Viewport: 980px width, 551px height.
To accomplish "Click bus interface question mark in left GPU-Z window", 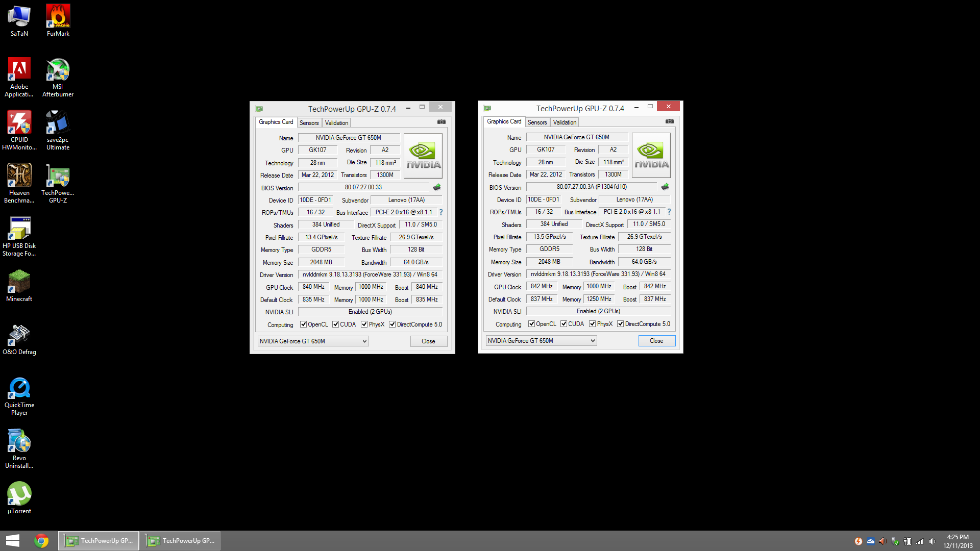I will click(441, 212).
